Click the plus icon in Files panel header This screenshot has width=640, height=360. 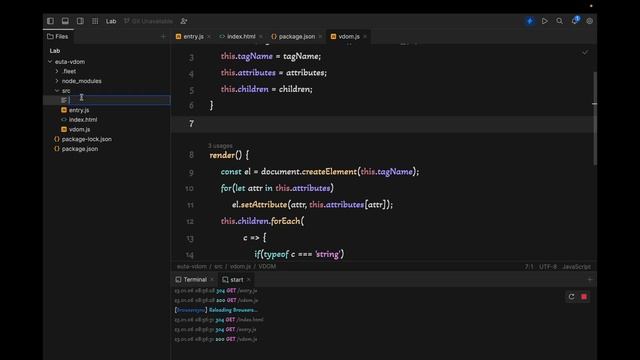pyautogui.click(x=163, y=37)
